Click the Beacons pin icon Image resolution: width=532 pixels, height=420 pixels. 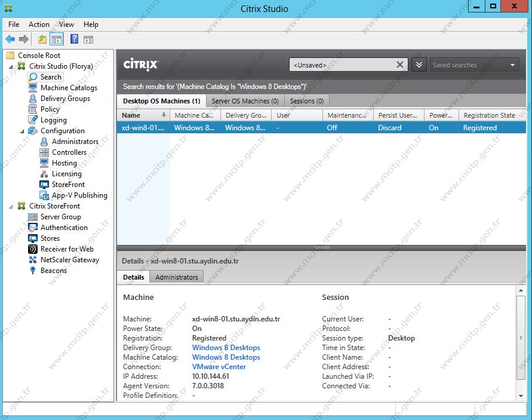33,270
